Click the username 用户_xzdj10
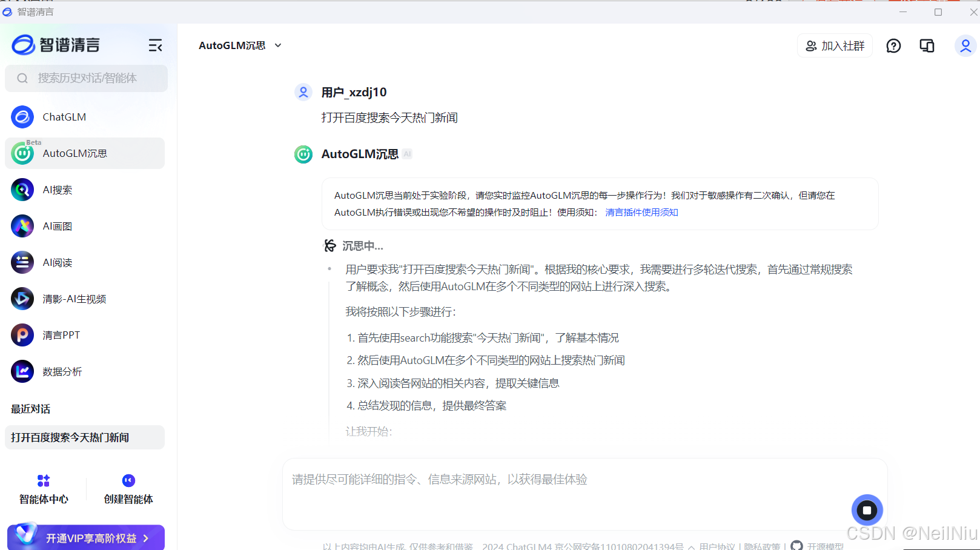Image resolution: width=980 pixels, height=550 pixels. (x=354, y=92)
